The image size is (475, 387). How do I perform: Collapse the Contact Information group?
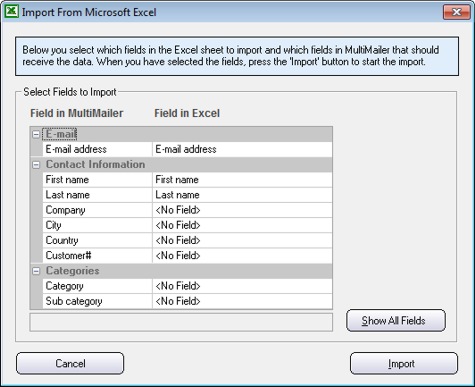coord(36,165)
